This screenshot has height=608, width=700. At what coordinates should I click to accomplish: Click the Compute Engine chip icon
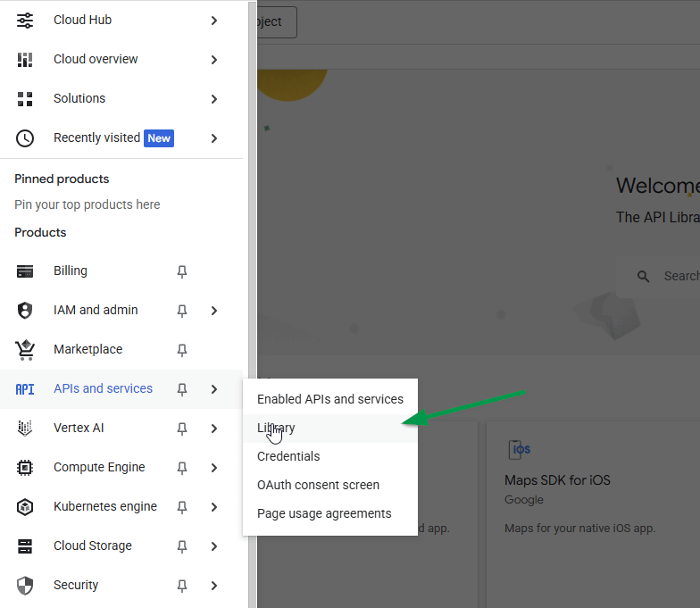point(25,468)
